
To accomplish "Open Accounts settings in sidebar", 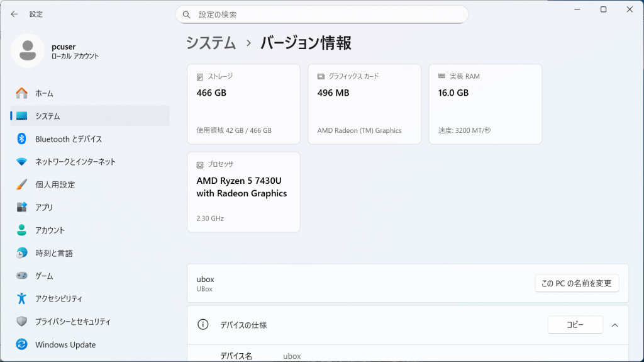I will click(x=50, y=230).
